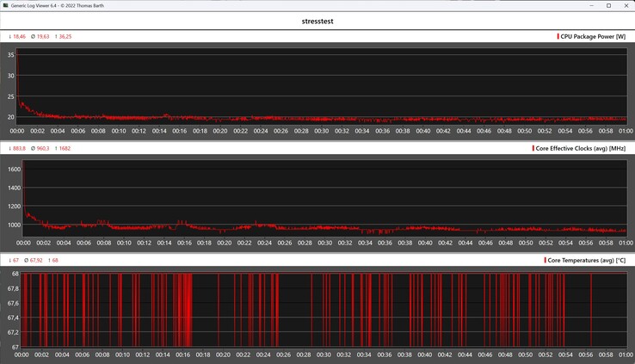This screenshot has width=635, height=364.
Task: Select the Core Temperatures (avg) [°C] label
Action: point(589,259)
